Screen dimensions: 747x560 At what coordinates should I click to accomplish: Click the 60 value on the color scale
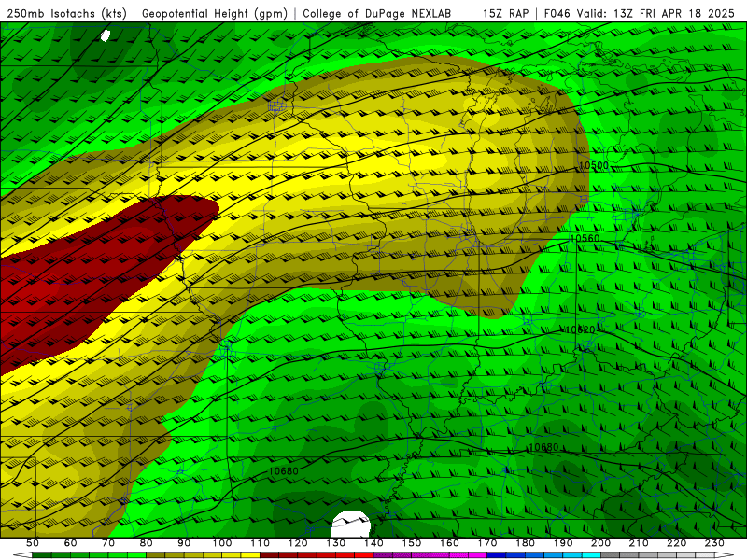tap(71, 543)
